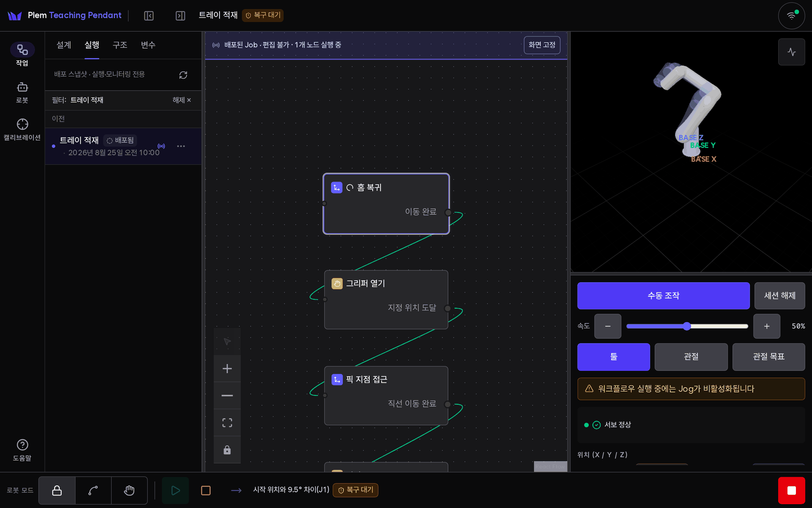This screenshot has height=508, width=812.
Task: Switch to the 변수 tab
Action: click(x=148, y=45)
